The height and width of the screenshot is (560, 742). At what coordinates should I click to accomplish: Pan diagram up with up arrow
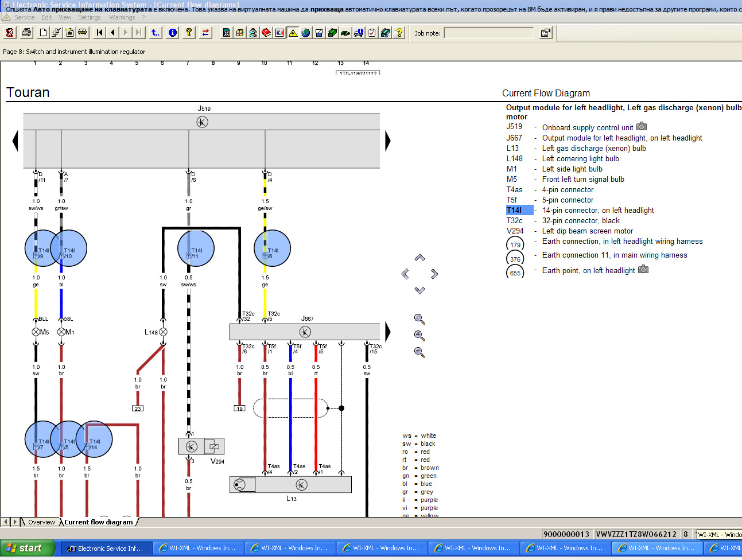point(419,258)
